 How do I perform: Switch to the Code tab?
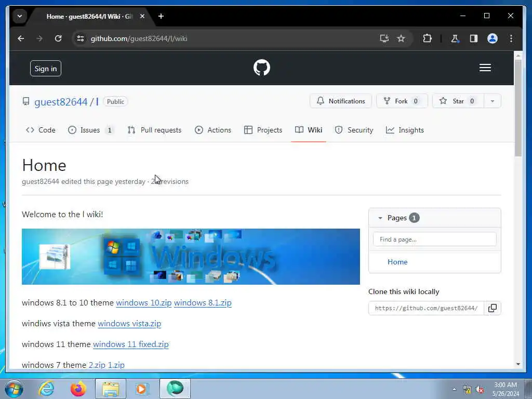[x=41, y=130]
